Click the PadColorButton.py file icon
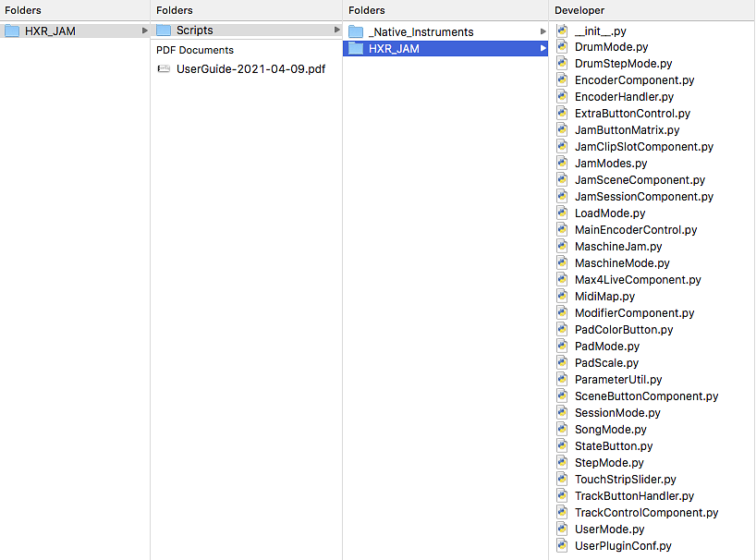 click(x=562, y=329)
